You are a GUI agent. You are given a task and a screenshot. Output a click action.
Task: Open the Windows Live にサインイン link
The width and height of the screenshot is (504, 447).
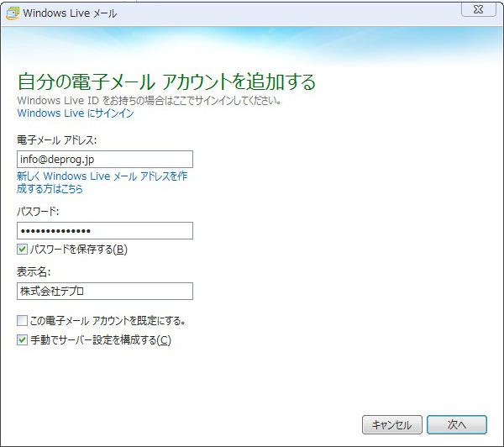(76, 113)
